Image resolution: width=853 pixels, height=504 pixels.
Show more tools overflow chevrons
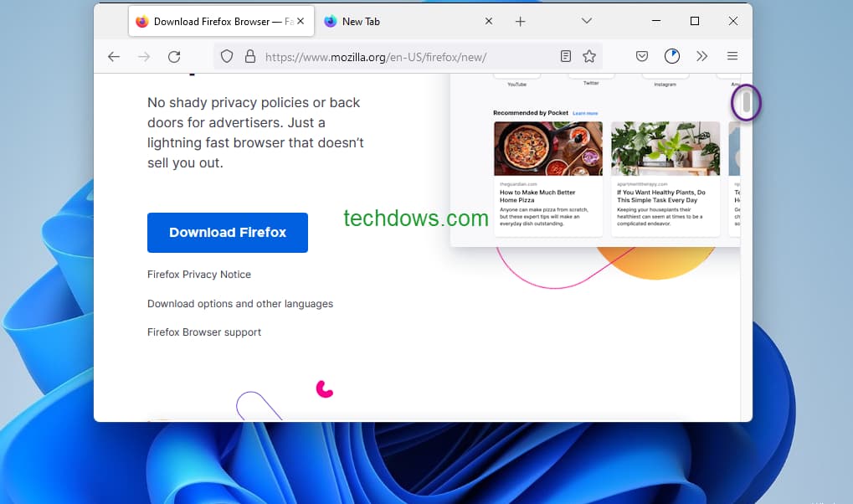(x=701, y=56)
